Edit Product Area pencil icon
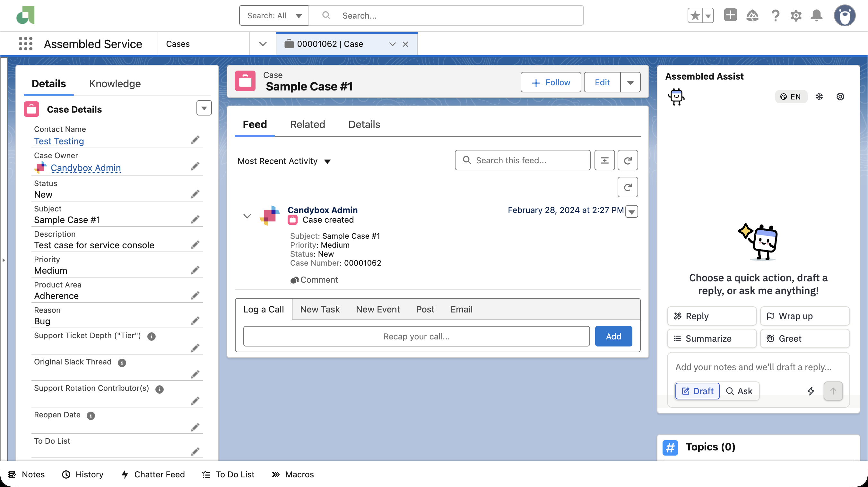Viewport: 868px width, 487px height. tap(195, 295)
